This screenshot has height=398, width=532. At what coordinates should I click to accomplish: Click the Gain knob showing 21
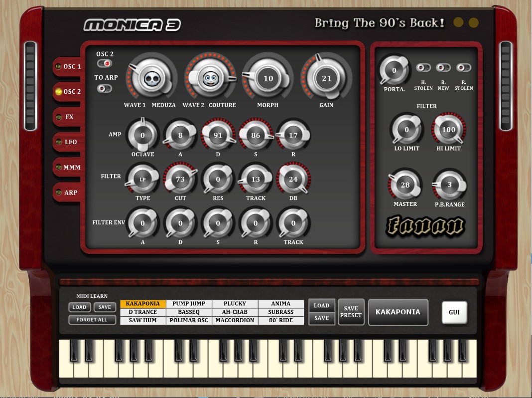click(x=326, y=78)
